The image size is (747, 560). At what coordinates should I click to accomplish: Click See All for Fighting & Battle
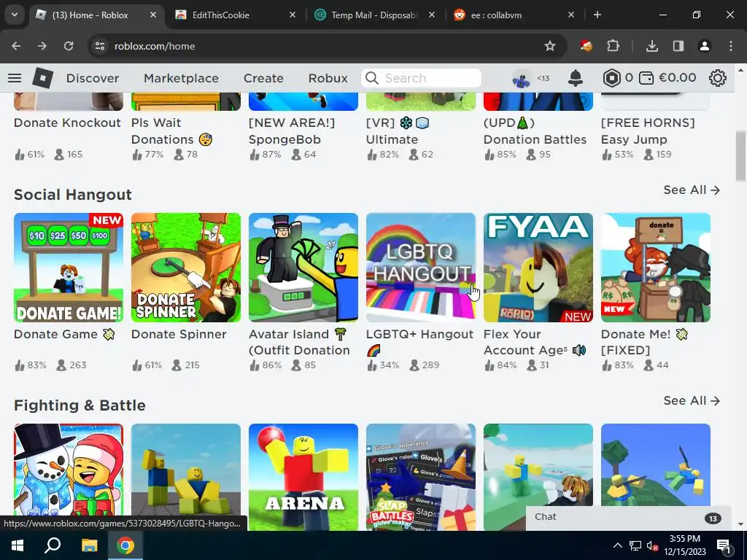coord(692,401)
